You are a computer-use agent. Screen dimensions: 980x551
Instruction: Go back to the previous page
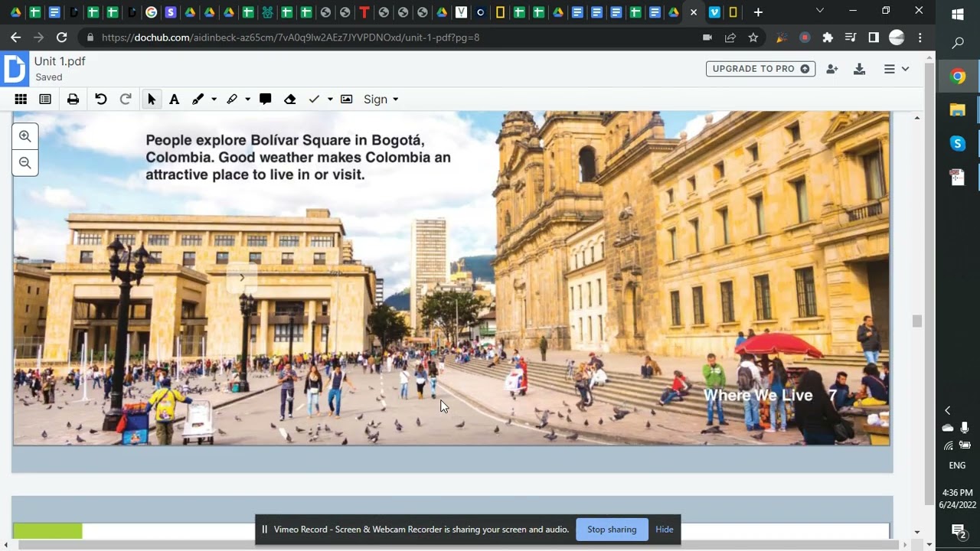pyautogui.click(x=16, y=37)
